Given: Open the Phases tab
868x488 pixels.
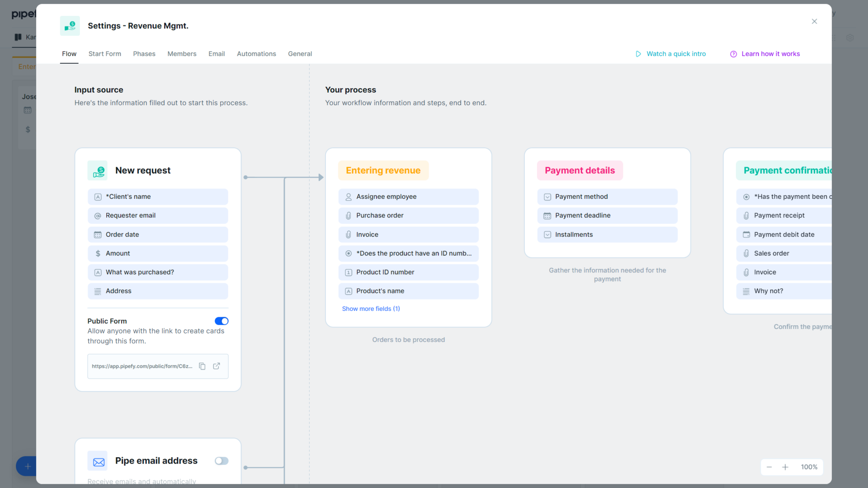Looking at the screenshot, I should pos(144,54).
